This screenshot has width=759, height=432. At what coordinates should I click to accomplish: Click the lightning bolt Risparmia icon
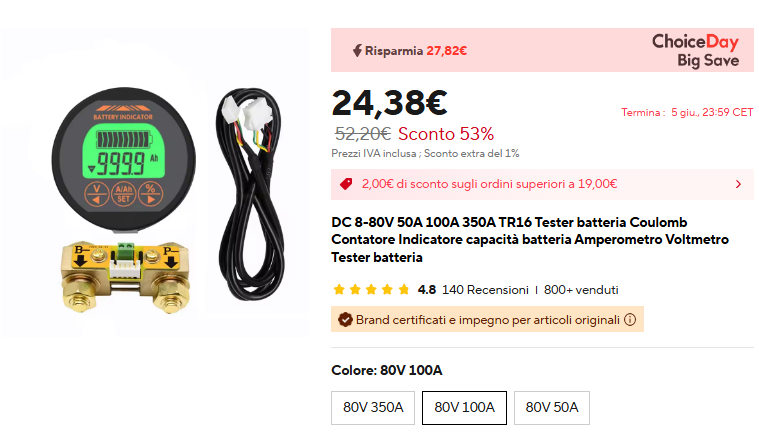(x=357, y=50)
